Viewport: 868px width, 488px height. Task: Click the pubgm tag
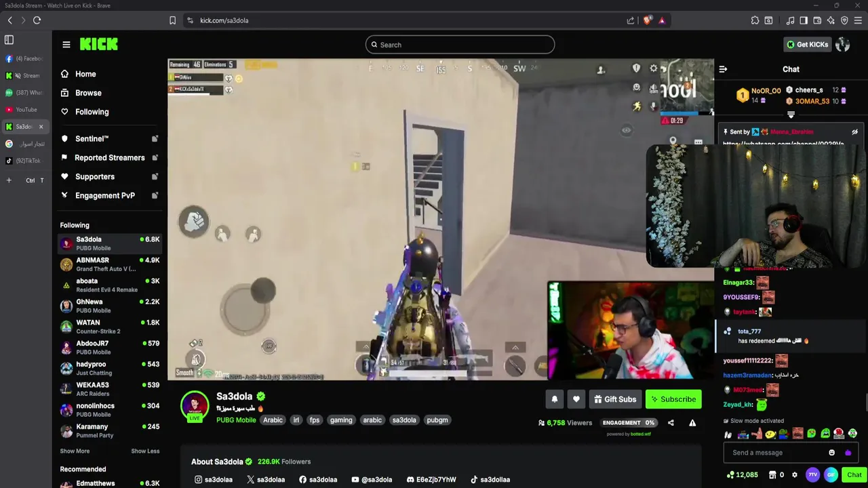click(437, 420)
